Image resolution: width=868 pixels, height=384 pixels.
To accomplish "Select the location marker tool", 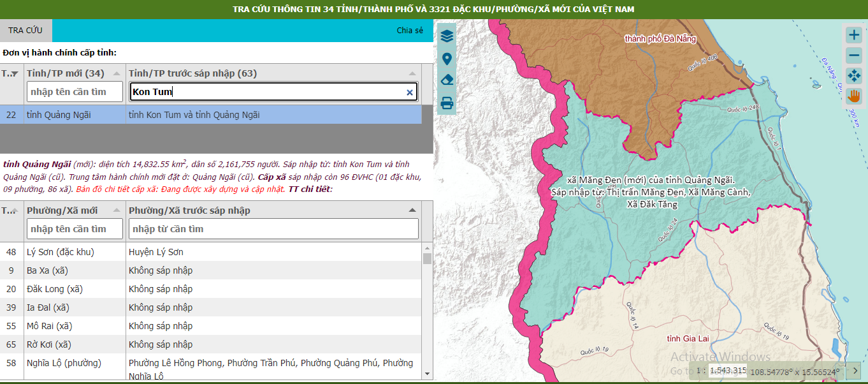I will coord(447,59).
